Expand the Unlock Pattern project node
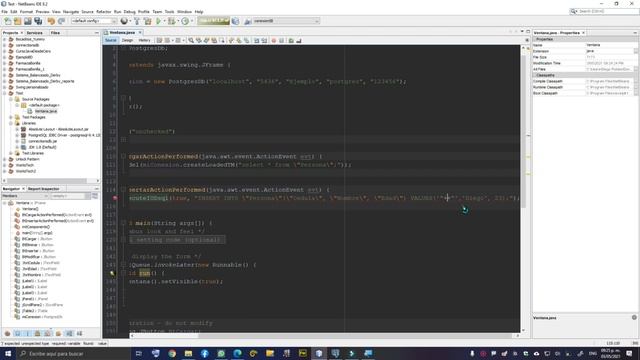Image resolution: width=640 pixels, height=360 pixels. (x=5, y=159)
